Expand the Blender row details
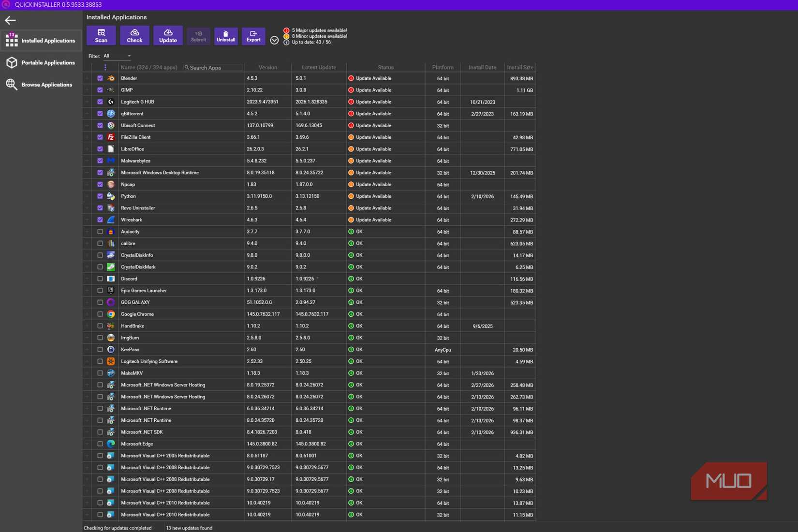 pyautogui.click(x=88, y=78)
